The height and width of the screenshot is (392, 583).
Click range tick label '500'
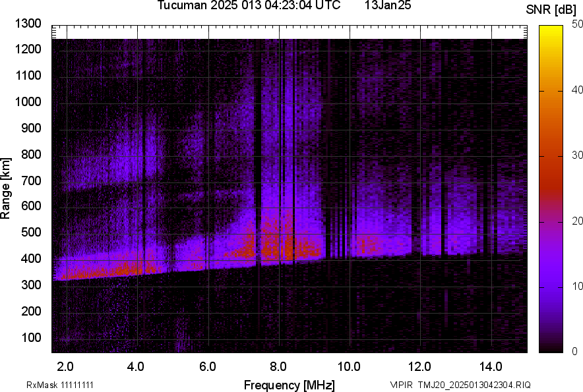coord(31,232)
